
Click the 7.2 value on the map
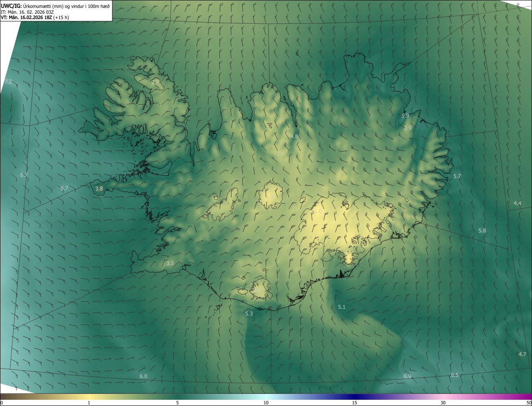(8, 82)
